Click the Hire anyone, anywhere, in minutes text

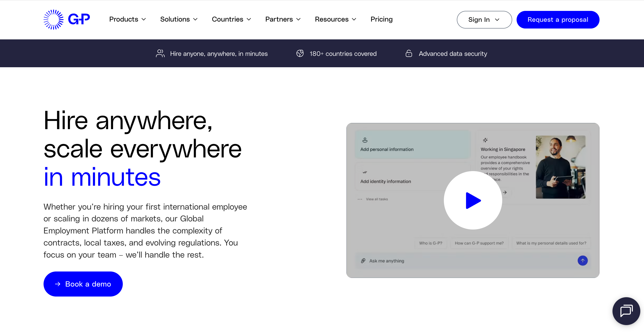point(219,54)
